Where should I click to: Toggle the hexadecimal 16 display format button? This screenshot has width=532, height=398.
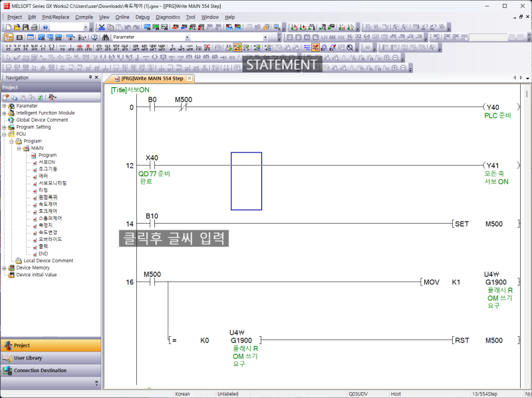click(x=315, y=37)
